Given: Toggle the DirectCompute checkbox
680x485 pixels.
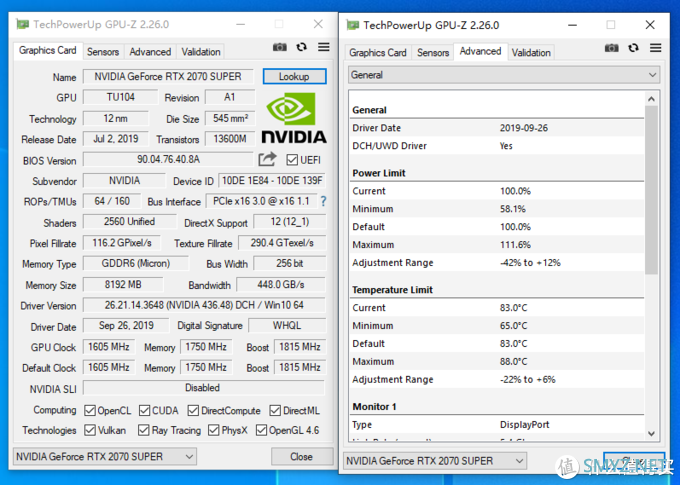Looking at the screenshot, I should pyautogui.click(x=193, y=410).
